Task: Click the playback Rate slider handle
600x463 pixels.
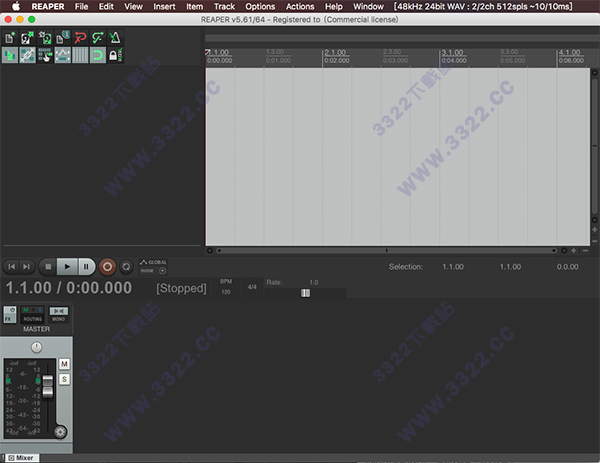Action: 305,293
